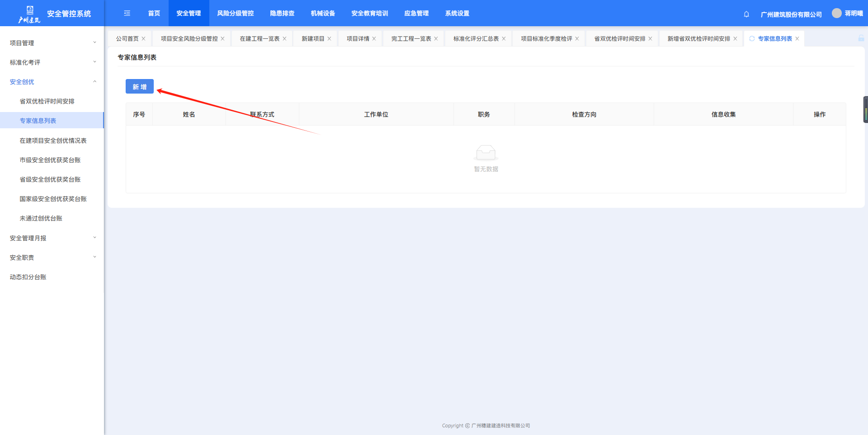Viewport: 868px width, 435px height.
Task: Go to 系统设置 in top navigation
Action: pyautogui.click(x=457, y=14)
